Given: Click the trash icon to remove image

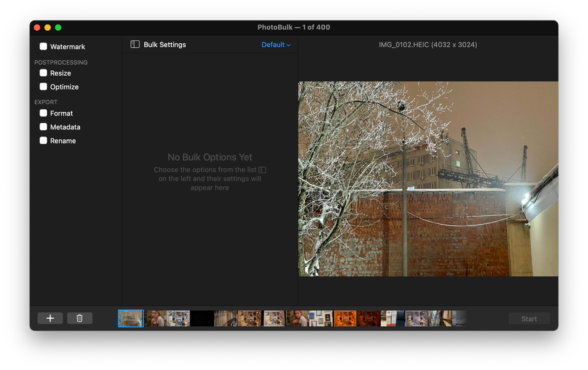Looking at the screenshot, I should pyautogui.click(x=80, y=318).
